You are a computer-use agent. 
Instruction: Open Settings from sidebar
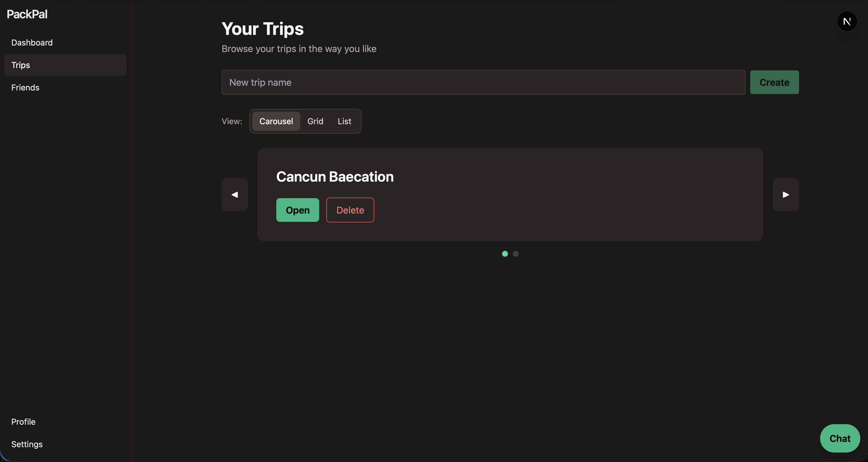click(x=27, y=444)
